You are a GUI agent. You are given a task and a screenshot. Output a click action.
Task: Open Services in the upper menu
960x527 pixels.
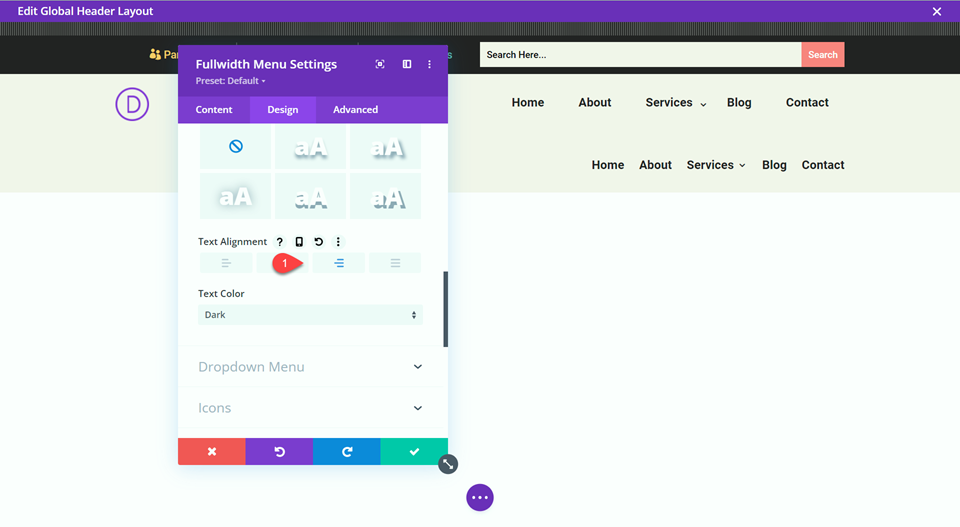click(669, 103)
